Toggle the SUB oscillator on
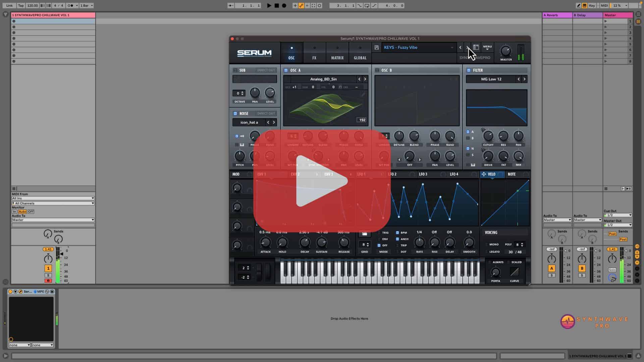The image size is (644, 362). [235, 70]
